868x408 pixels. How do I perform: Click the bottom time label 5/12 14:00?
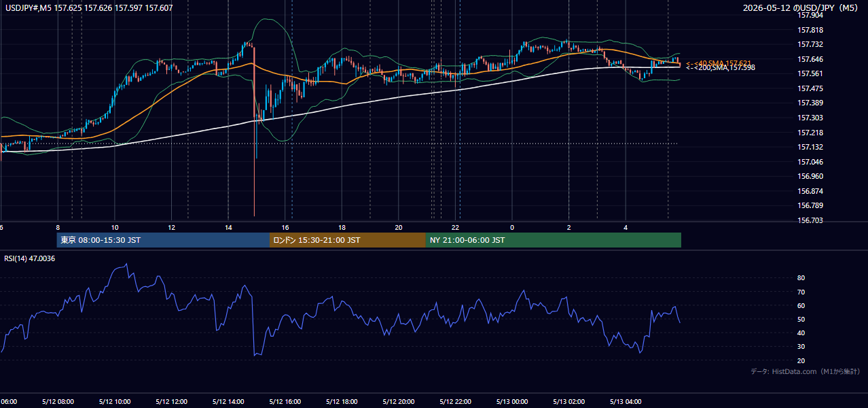tap(228, 401)
